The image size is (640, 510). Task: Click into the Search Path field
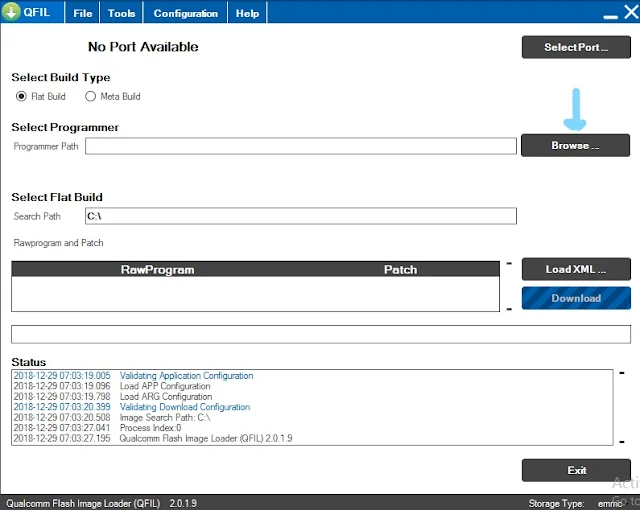click(x=301, y=216)
